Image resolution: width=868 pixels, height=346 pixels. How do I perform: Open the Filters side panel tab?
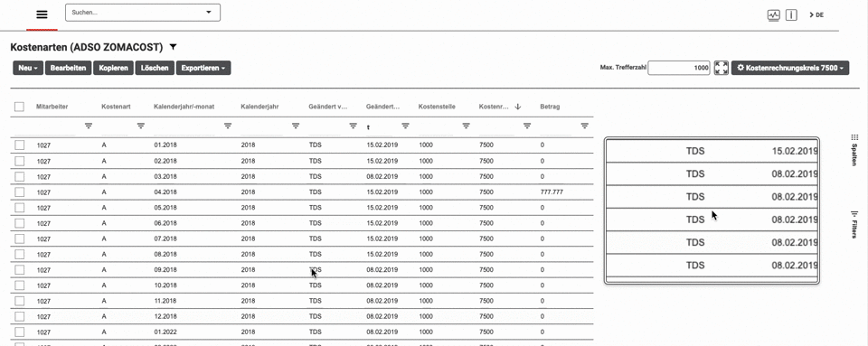point(854,224)
